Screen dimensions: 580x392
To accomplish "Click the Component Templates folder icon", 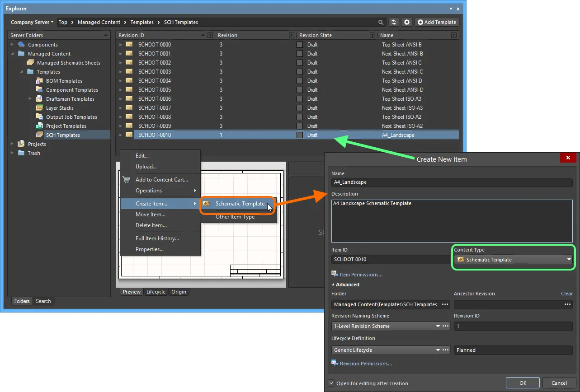I will 39,90.
